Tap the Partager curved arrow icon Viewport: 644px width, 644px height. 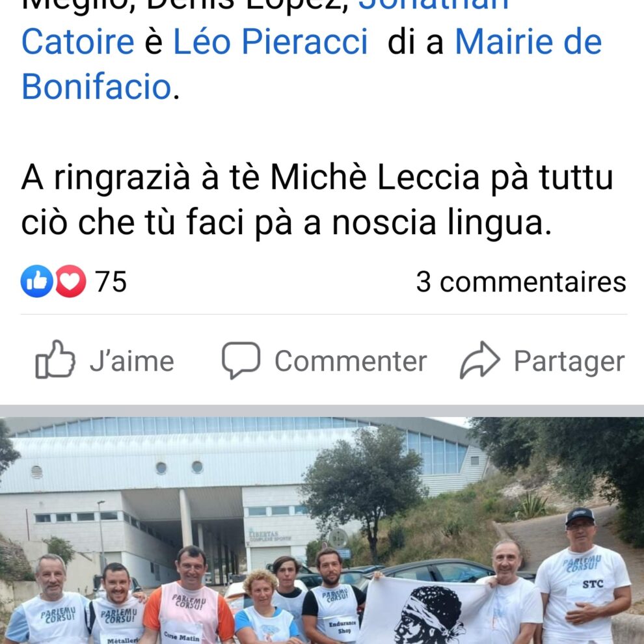click(x=479, y=360)
